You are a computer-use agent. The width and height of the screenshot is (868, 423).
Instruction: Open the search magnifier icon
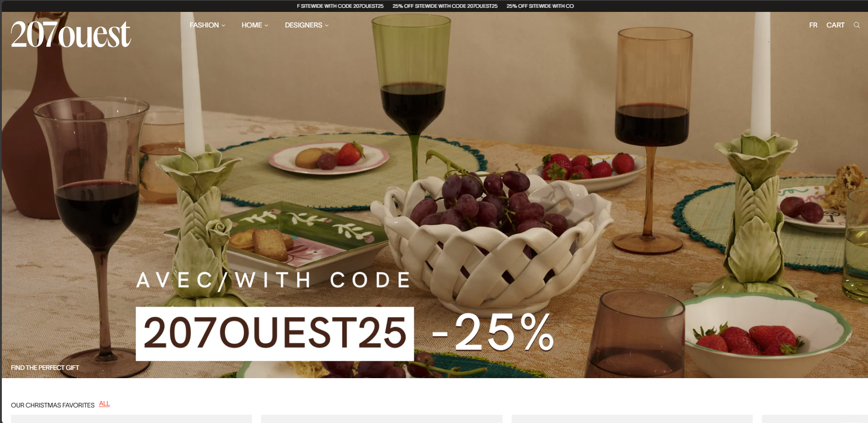tap(857, 25)
